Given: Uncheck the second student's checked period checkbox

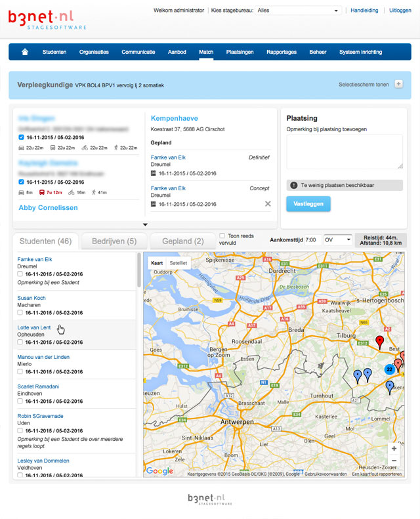Looking at the screenshot, I should click(21, 182).
